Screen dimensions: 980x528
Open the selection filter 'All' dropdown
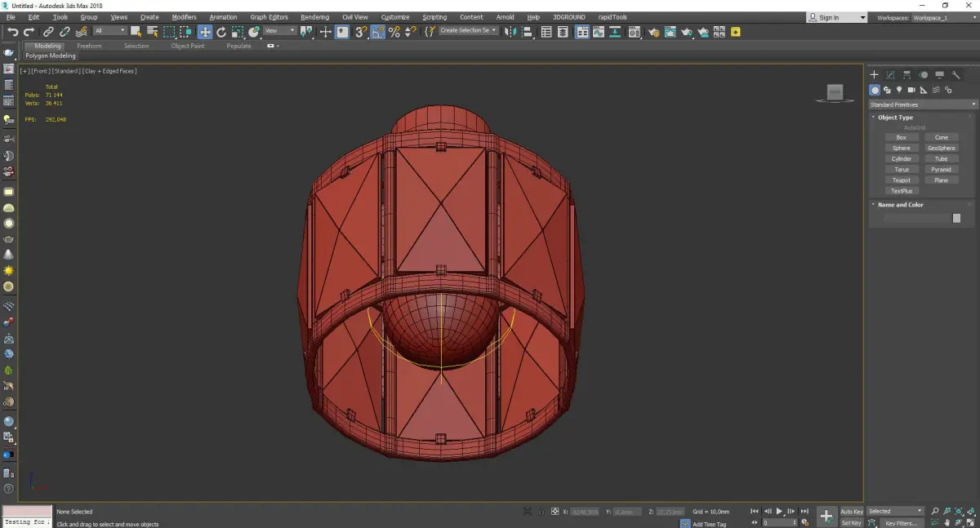(109, 31)
